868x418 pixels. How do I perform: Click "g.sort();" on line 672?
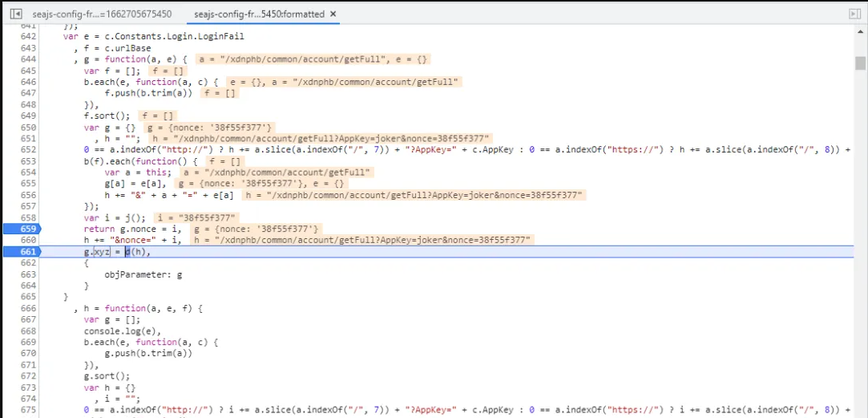pyautogui.click(x=107, y=376)
